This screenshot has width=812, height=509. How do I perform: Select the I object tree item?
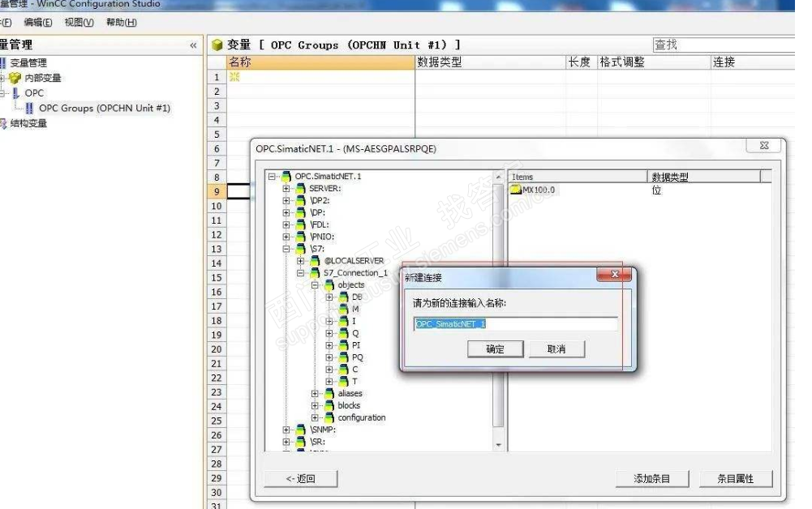coord(354,321)
